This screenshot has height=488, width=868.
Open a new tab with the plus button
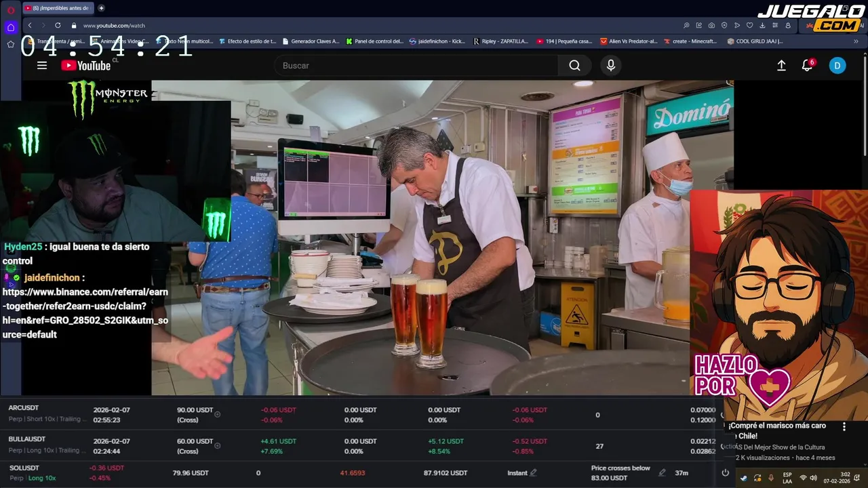pos(101,8)
